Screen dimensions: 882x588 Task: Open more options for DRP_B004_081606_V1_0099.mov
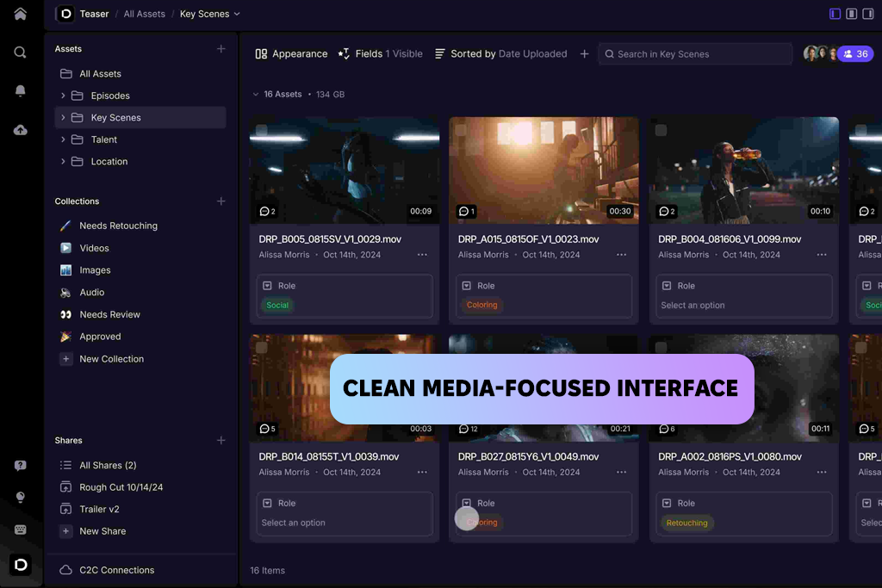(822, 255)
